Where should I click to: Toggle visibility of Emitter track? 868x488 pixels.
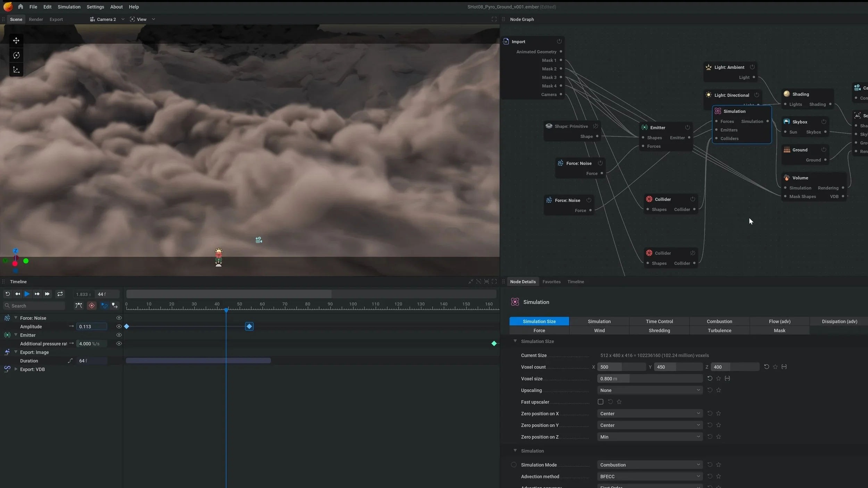coord(119,335)
